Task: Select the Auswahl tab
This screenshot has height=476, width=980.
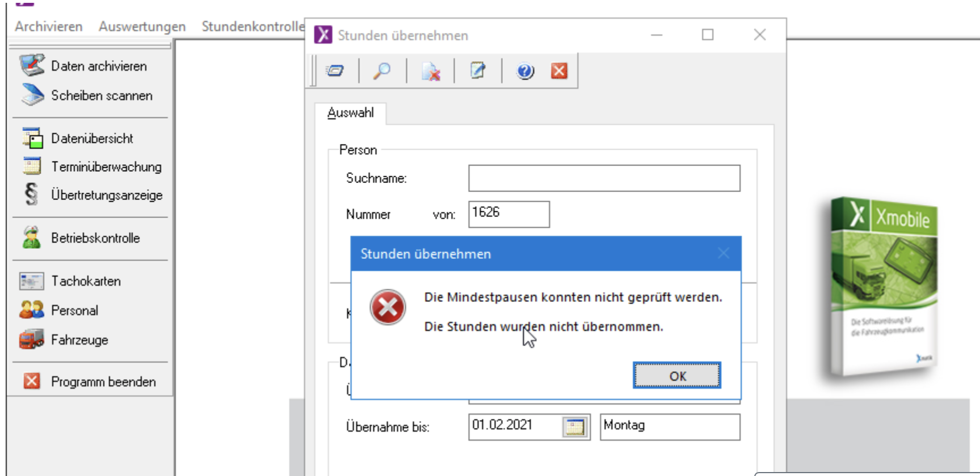Action: click(350, 113)
